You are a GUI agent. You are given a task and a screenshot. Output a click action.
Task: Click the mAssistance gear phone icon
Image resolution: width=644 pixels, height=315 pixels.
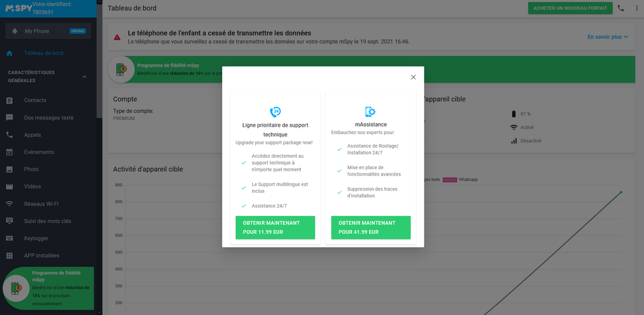pos(371,112)
